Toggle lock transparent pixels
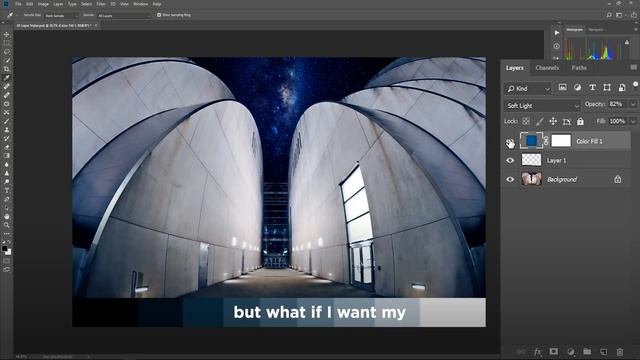 click(526, 121)
